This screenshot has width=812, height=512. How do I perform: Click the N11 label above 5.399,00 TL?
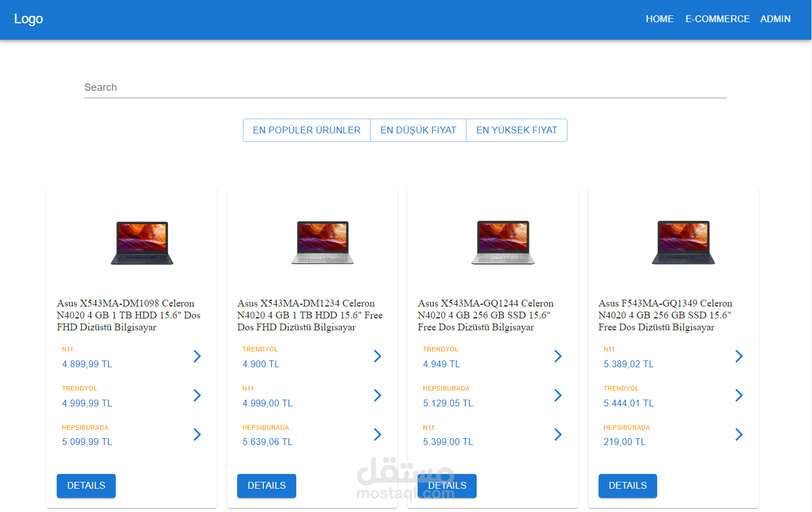pyautogui.click(x=428, y=428)
